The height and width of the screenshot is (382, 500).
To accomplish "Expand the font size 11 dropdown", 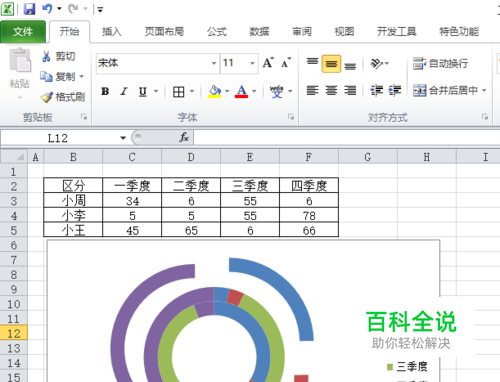I will [252, 63].
